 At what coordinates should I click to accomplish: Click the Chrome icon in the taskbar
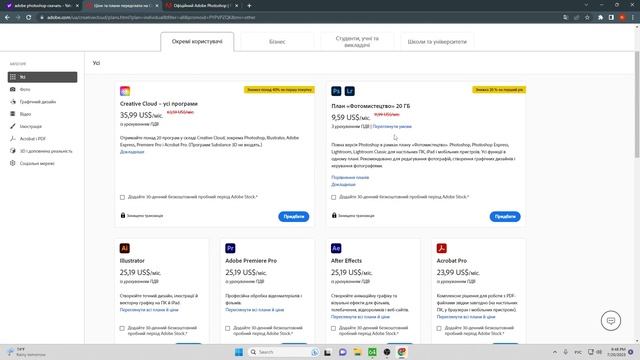point(402,352)
